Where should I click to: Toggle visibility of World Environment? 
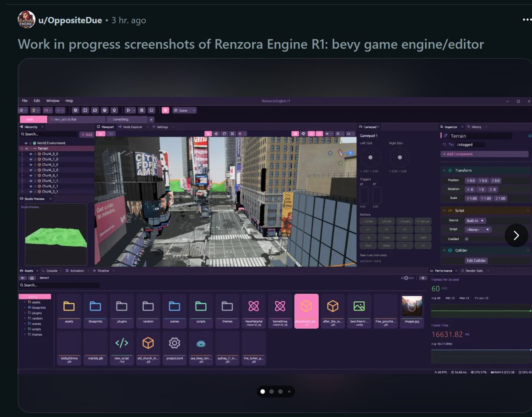[x=26, y=143]
